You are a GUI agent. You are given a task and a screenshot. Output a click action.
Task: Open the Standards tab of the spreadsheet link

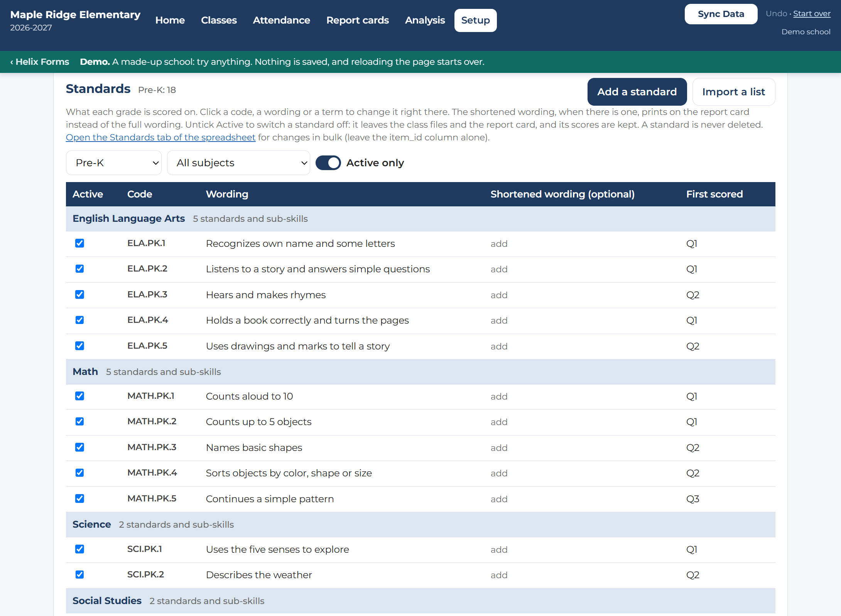pos(160,137)
